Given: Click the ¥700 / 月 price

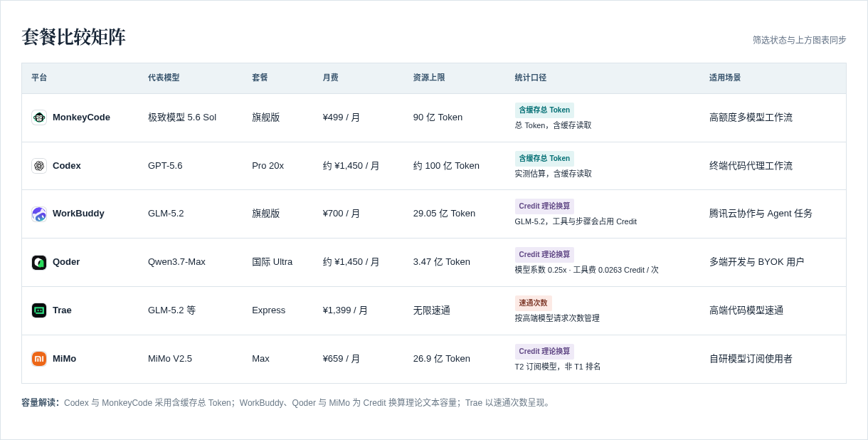Looking at the screenshot, I should [x=342, y=214].
